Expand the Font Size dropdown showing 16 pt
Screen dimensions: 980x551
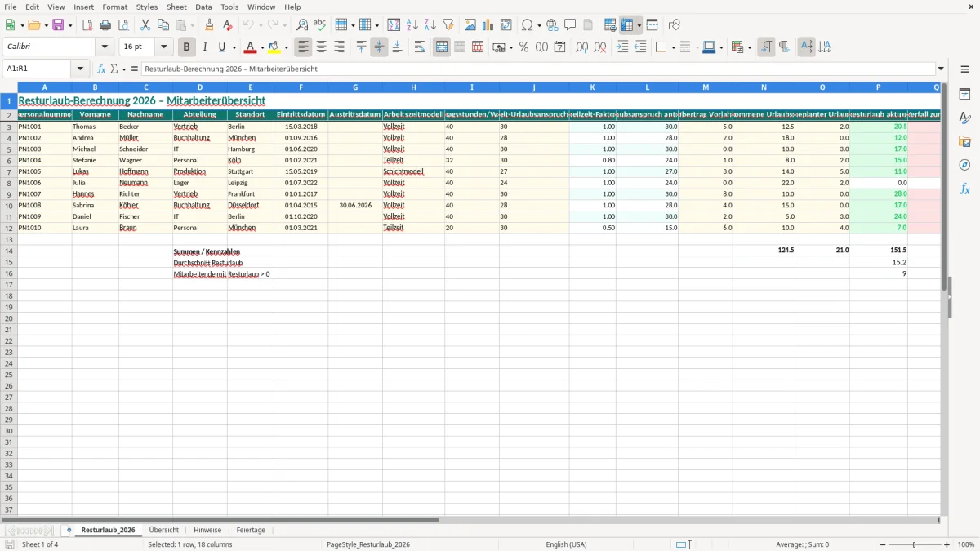click(163, 47)
